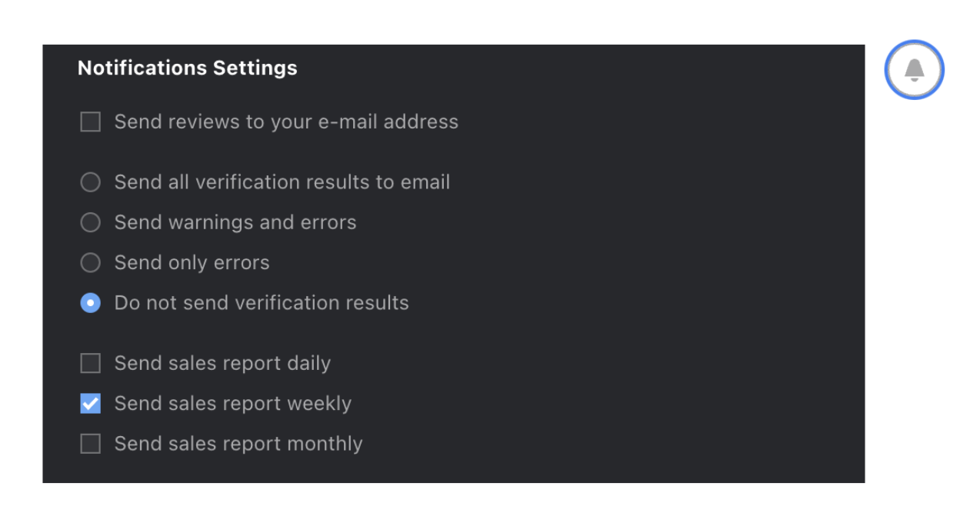Image resolution: width=980 pixels, height=523 pixels.
Task: Click the 'Send only errors' label text
Action: [x=192, y=262]
